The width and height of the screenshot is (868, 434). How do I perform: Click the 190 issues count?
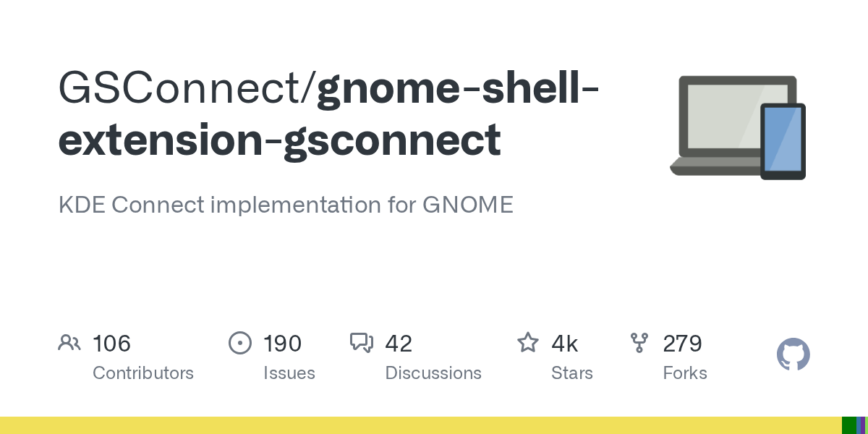(x=282, y=343)
